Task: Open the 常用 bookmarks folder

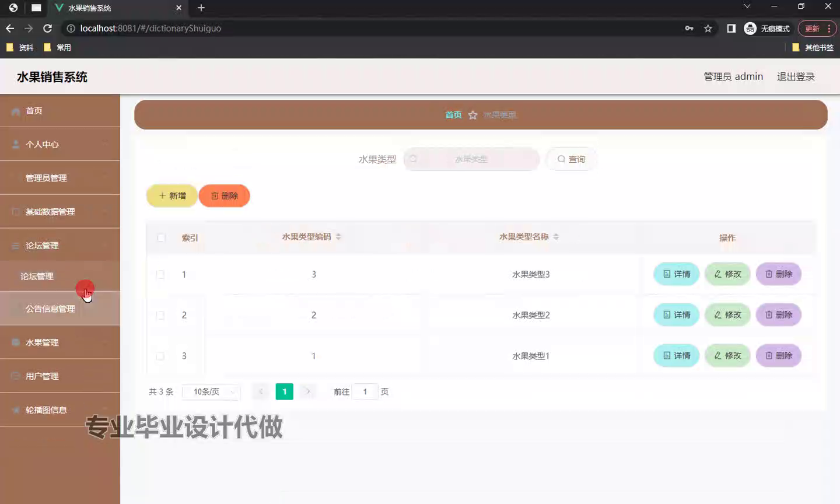Action: point(58,48)
